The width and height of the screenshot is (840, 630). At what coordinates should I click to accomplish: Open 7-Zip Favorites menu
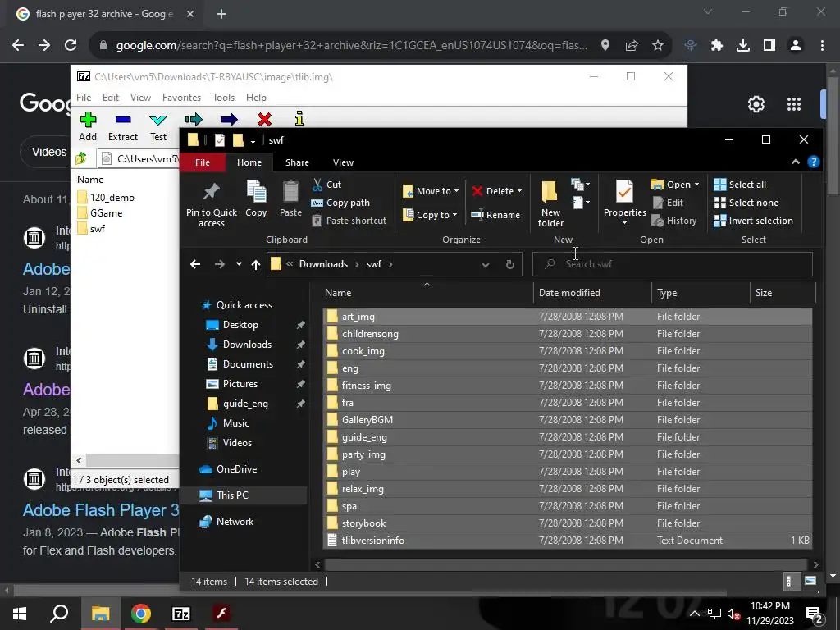click(181, 98)
